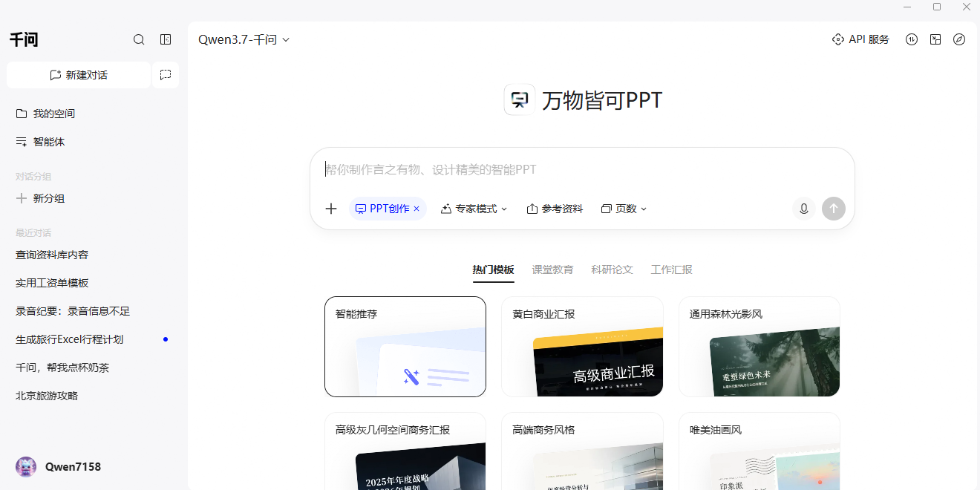The width and height of the screenshot is (980, 490).
Task: Select the 高端商务风格 template card
Action: [582, 451]
